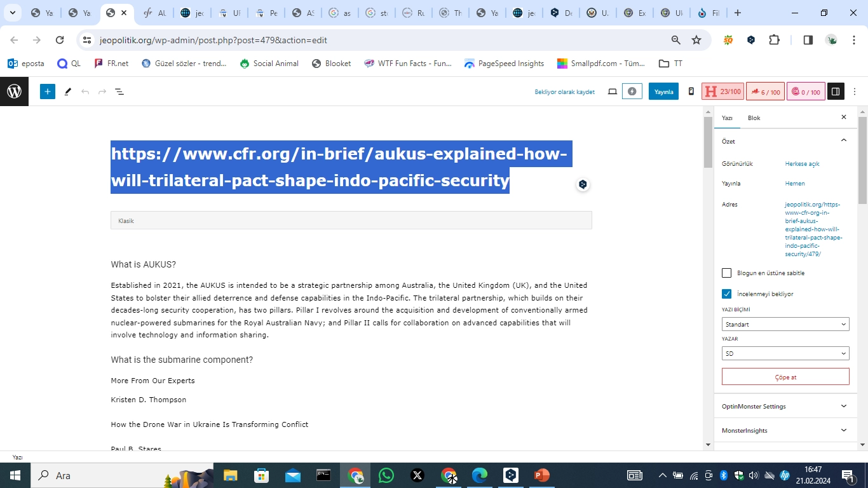Open the WordPress logo menu

point(14,91)
